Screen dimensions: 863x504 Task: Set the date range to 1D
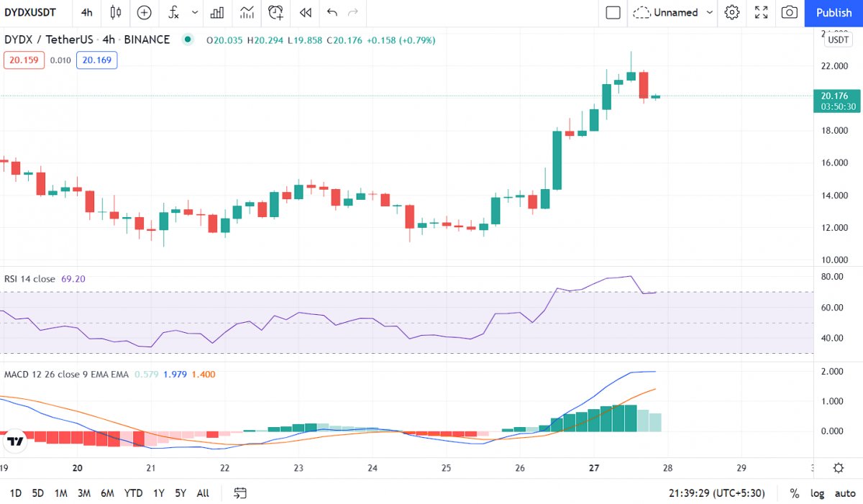(x=15, y=493)
